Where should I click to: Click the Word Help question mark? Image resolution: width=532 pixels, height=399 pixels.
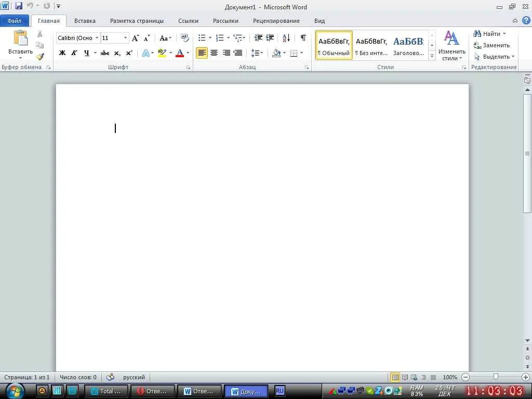pos(526,20)
